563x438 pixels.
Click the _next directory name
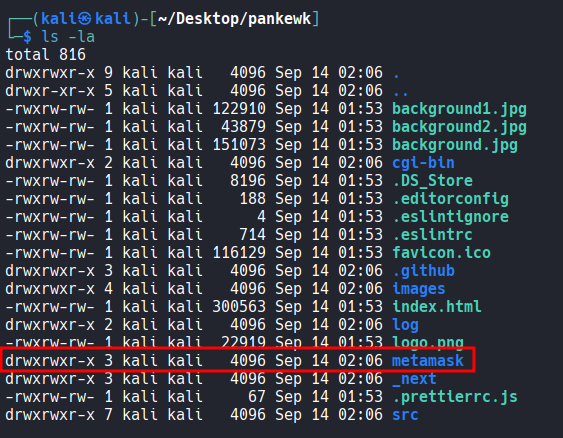click(x=414, y=379)
